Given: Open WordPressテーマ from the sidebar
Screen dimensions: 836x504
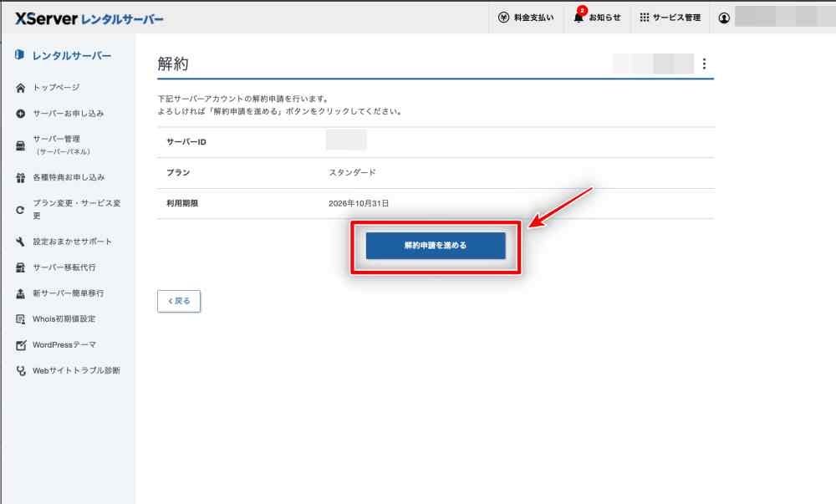Looking at the screenshot, I should [x=64, y=345].
